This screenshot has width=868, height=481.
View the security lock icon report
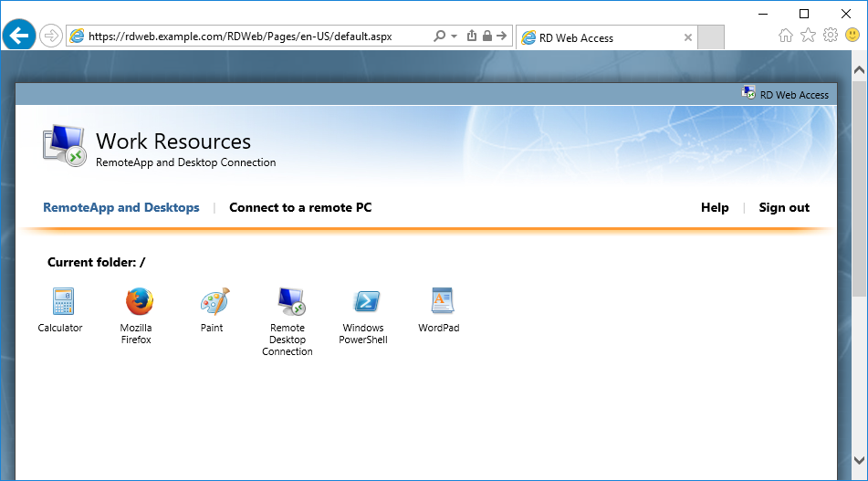coord(487,36)
